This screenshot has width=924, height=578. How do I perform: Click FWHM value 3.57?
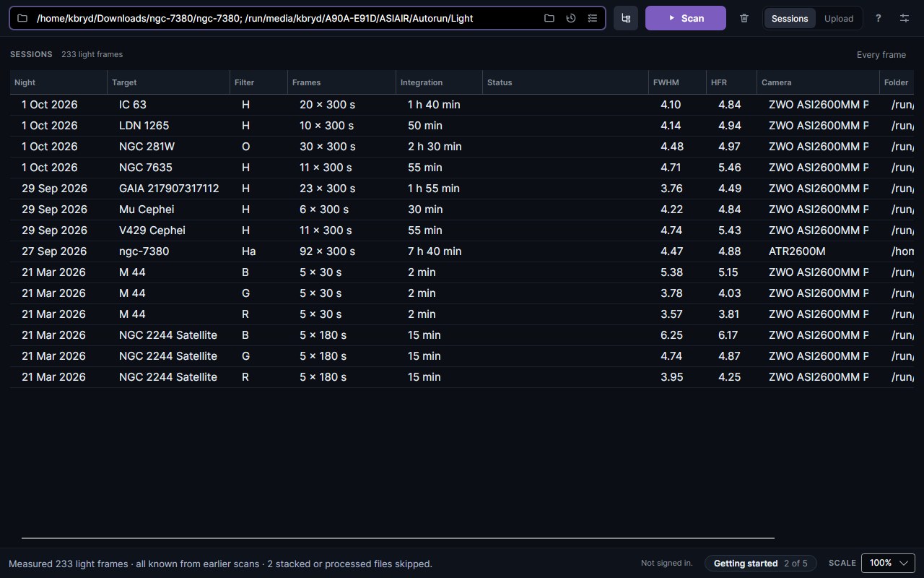coord(671,314)
